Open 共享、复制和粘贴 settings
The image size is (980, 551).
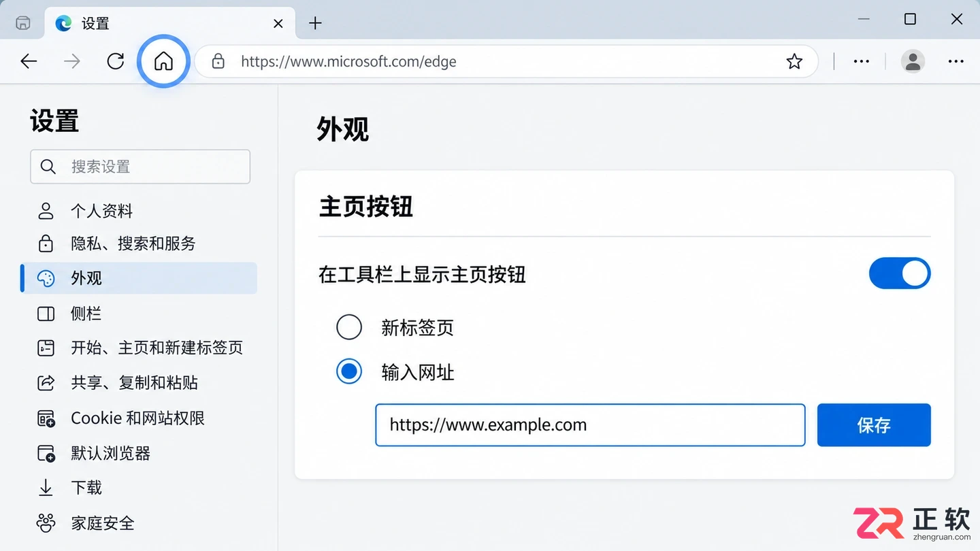tap(140, 383)
